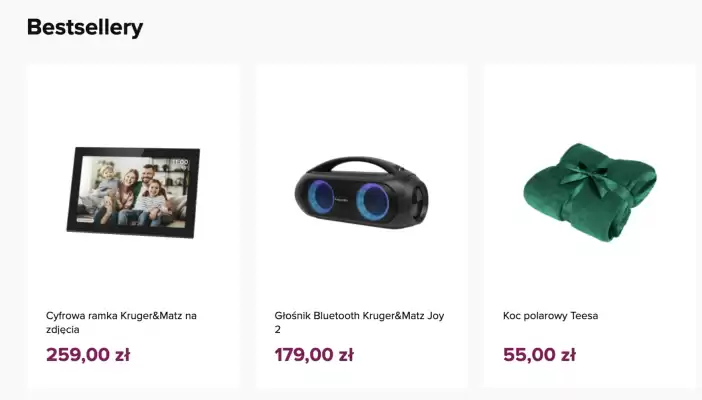
Task: Open the Bluetooth speaker product image
Action: [x=361, y=192]
